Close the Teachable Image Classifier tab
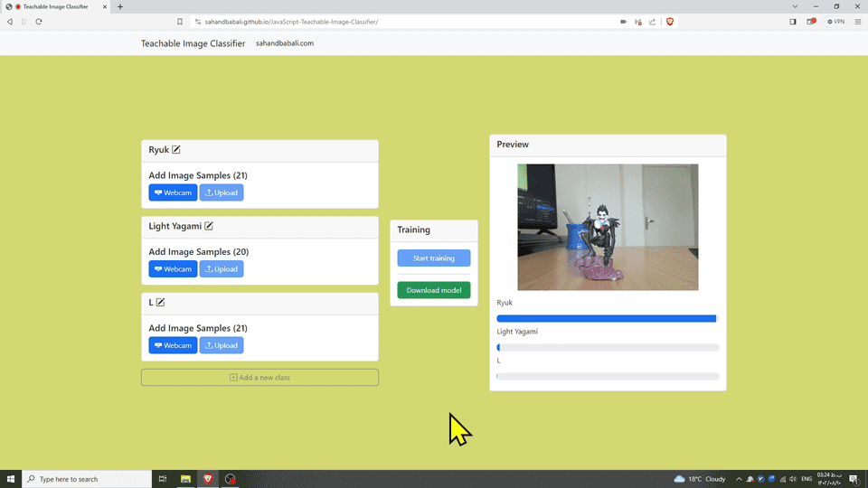This screenshot has height=488, width=868. (x=105, y=6)
